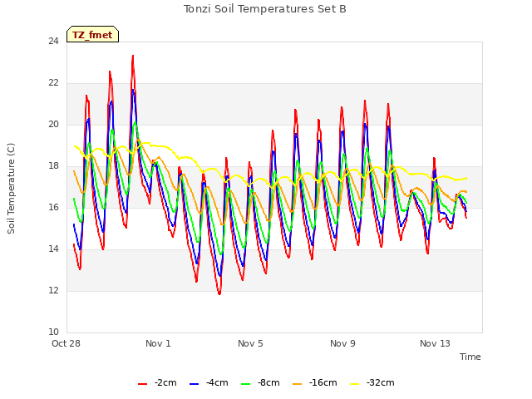The image size is (532, 399).
Task: Toggle the -32cm legend entry
Action: [372, 383]
